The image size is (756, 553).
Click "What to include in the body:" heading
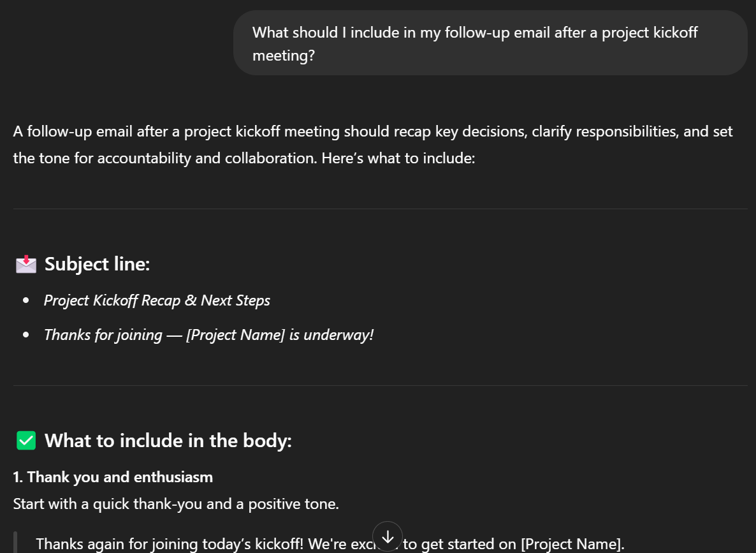[x=168, y=440]
